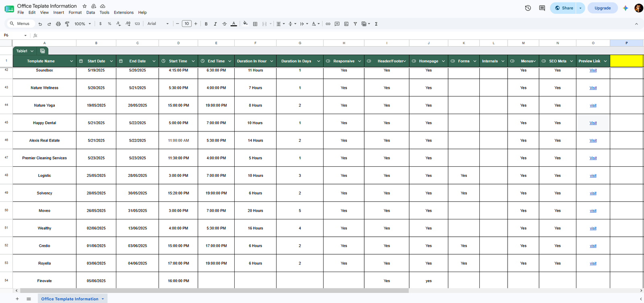644x303 pixels.
Task: Open the Royella row visit link
Action: tap(593, 264)
